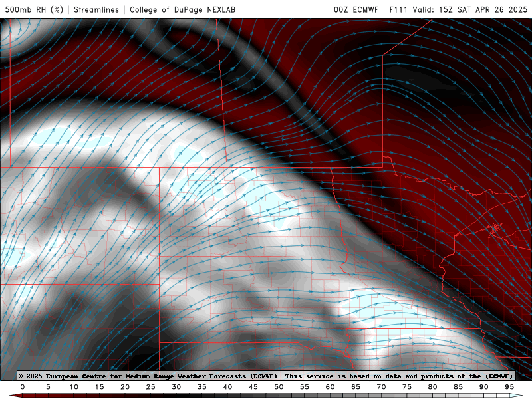
Task: Click the "00Z ECMWF" model run label
Action: click(x=356, y=9)
